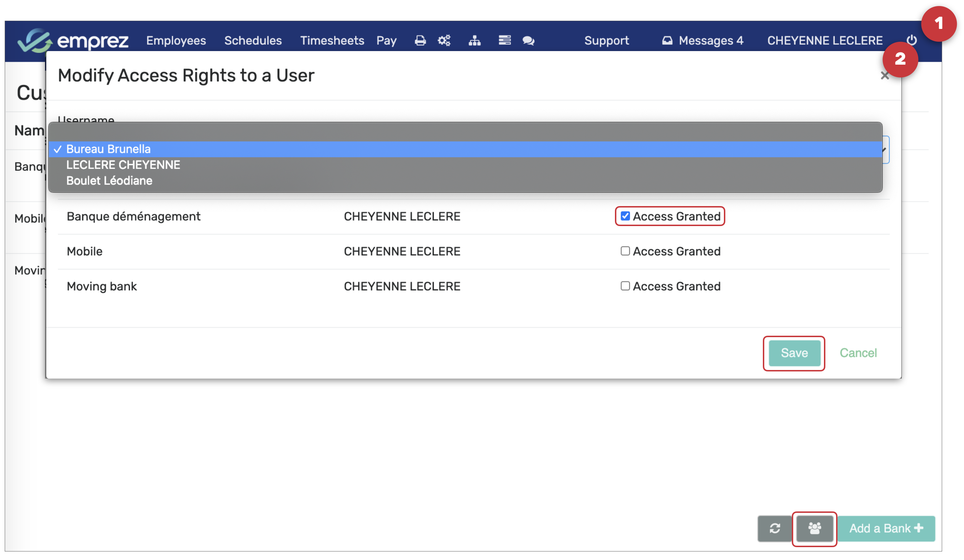Pick Boulet Léodiane from dropdown options

click(109, 180)
